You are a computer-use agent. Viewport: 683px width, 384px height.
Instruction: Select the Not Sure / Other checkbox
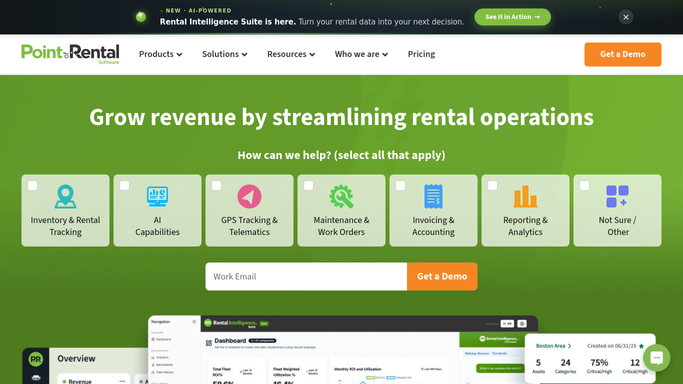pyautogui.click(x=585, y=185)
